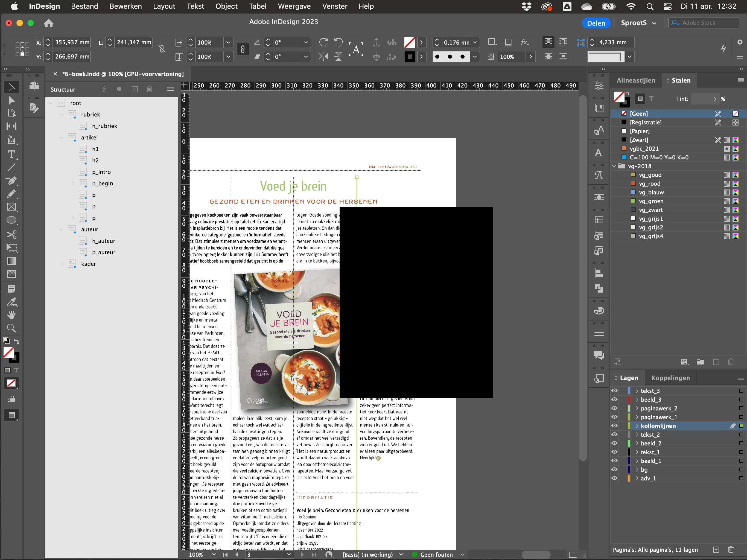
Task: Delete selected swatch with trash icon
Action: 731,362
